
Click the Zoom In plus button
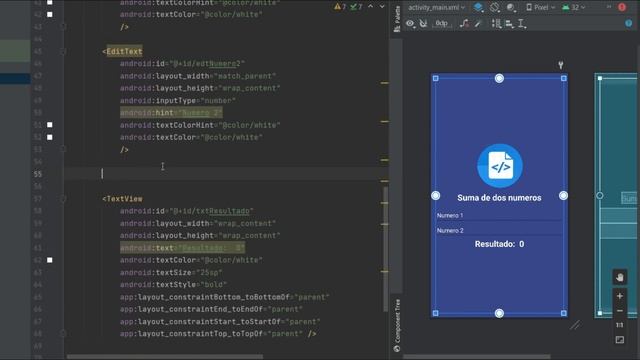[x=620, y=296]
